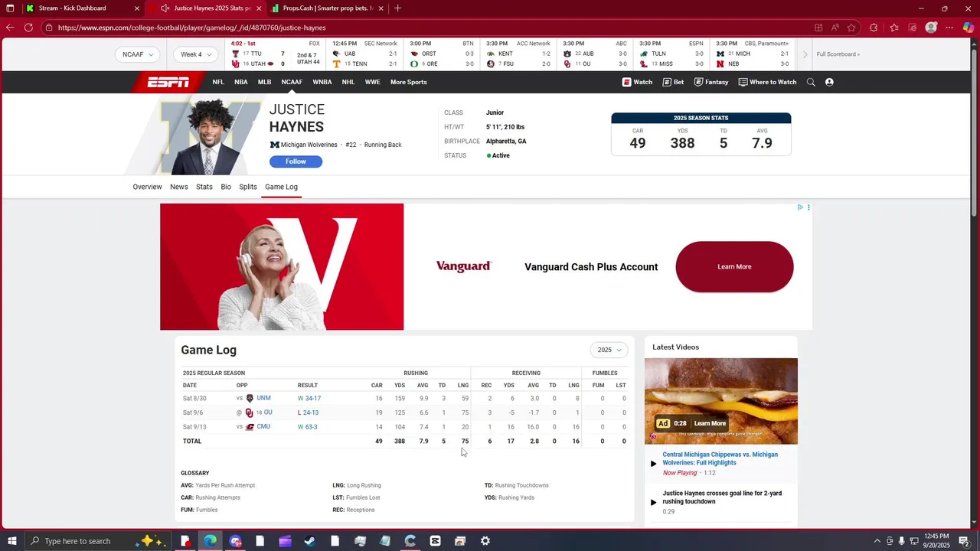Open the notifications center in system tray
The height and width of the screenshot is (551, 980).
coord(964,541)
